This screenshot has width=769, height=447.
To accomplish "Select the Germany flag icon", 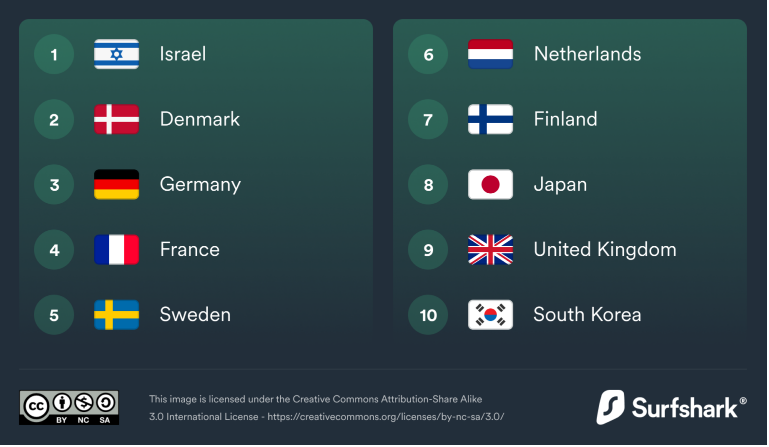I will click(x=116, y=184).
